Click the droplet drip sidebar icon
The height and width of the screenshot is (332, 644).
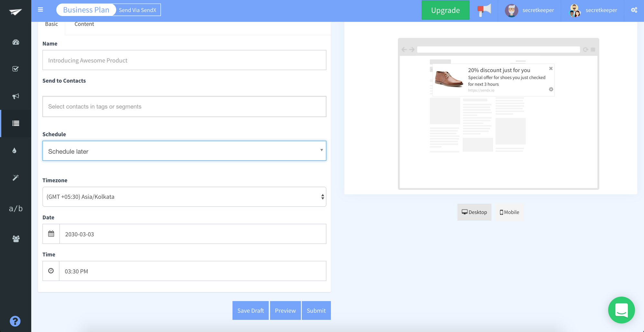(14, 151)
